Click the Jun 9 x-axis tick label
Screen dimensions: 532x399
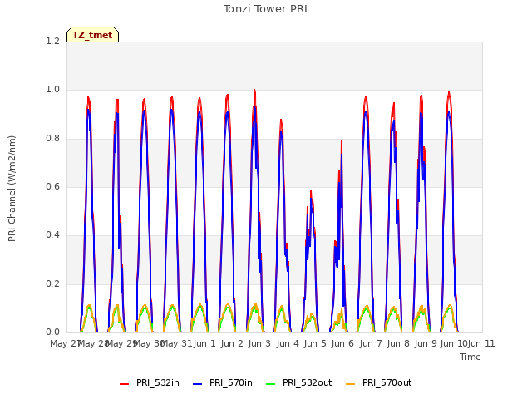[426, 343]
